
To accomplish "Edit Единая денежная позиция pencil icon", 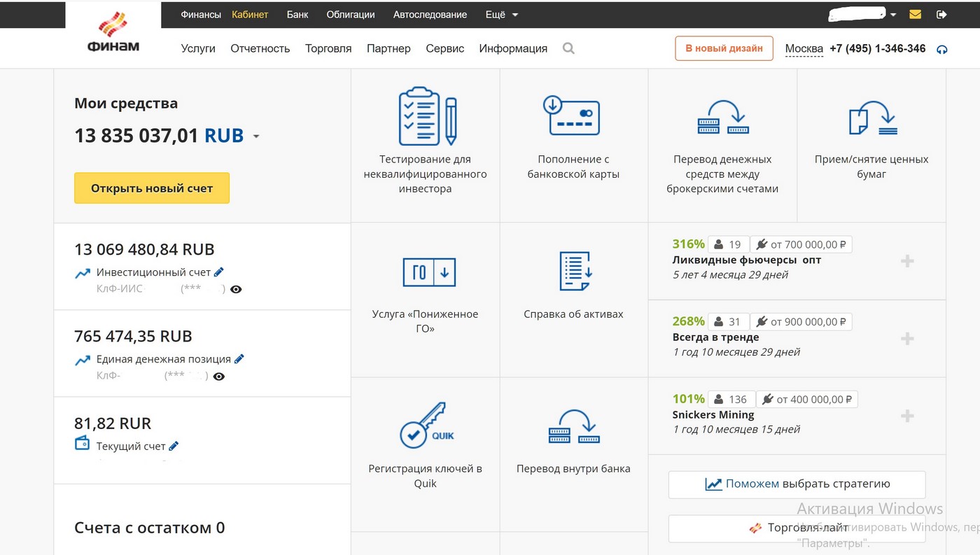I will [239, 358].
